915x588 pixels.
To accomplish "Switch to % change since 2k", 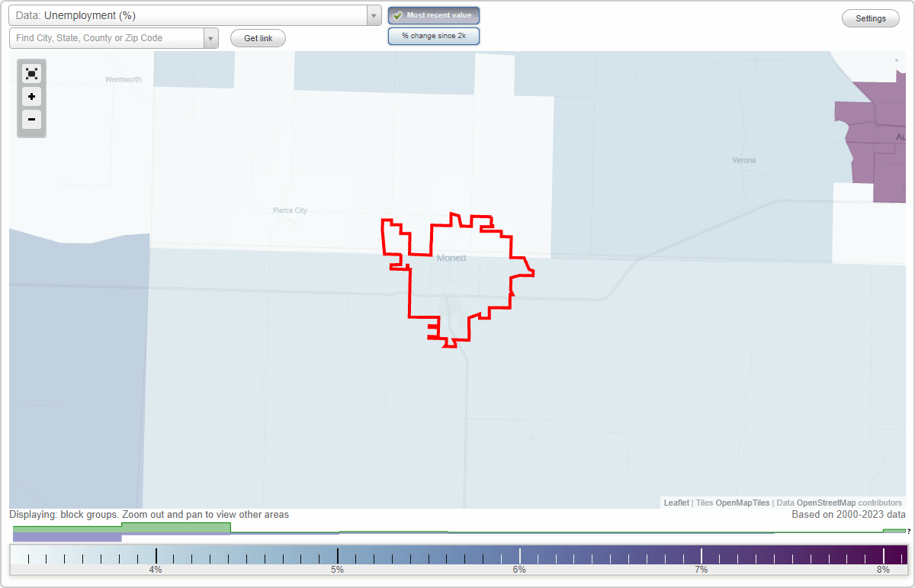I will (x=434, y=36).
